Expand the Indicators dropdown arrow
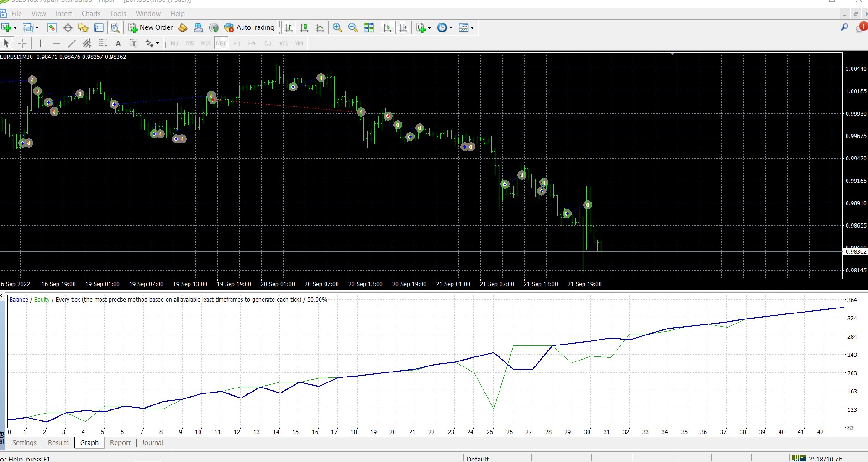This screenshot has height=462, width=868. coord(429,28)
